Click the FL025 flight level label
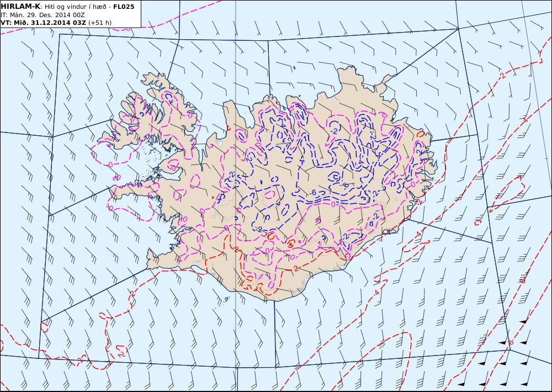552x392 pixels. 124,7
